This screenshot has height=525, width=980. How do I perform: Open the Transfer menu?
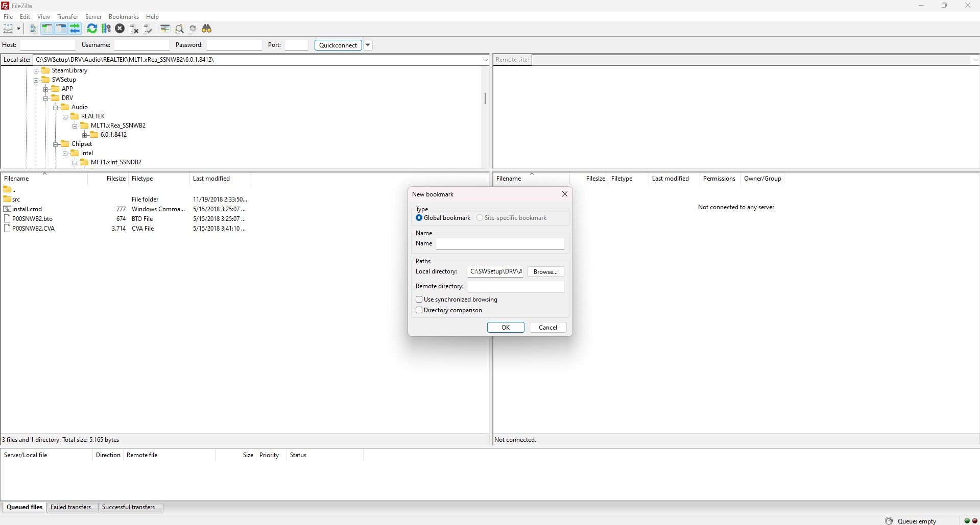coord(68,17)
